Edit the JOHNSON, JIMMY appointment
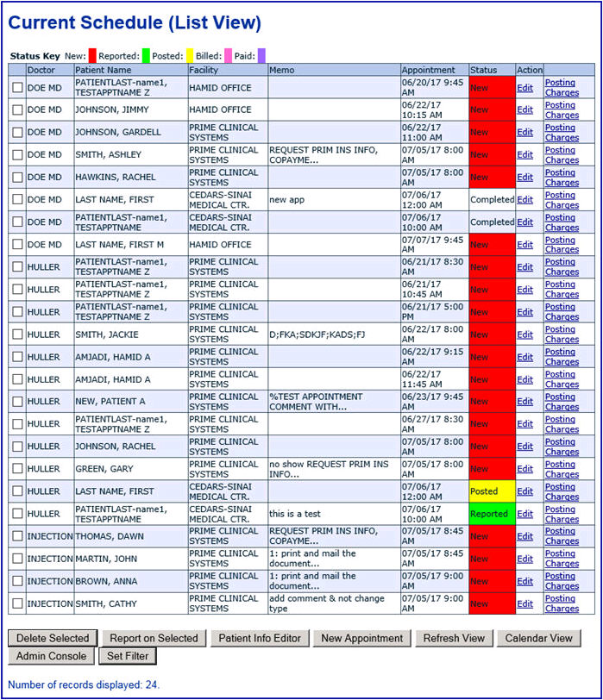 coord(524,109)
